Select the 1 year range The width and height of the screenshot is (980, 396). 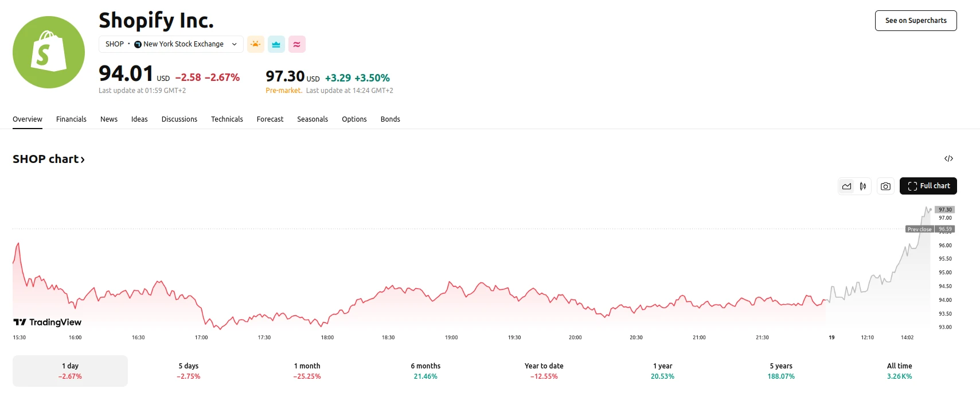662,371
